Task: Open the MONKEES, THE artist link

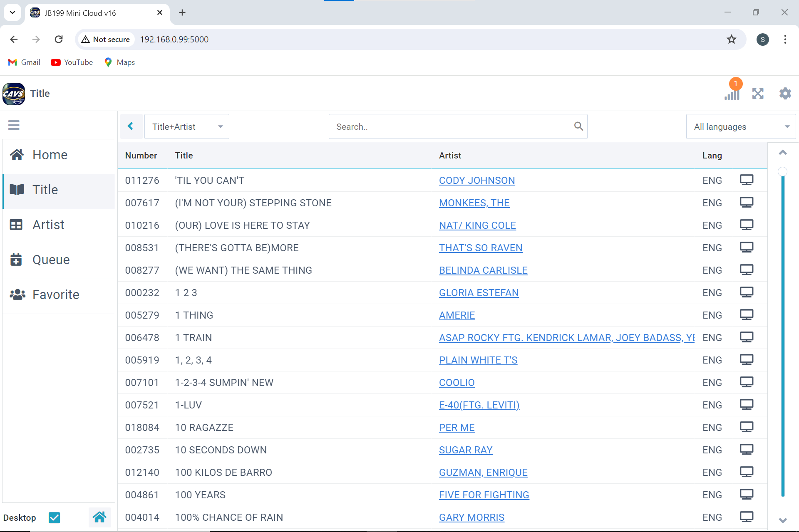Action: tap(474, 203)
